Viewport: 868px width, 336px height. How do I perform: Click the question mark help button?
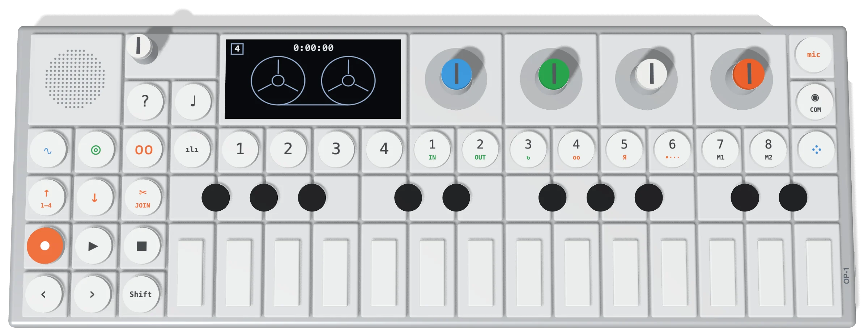(145, 102)
